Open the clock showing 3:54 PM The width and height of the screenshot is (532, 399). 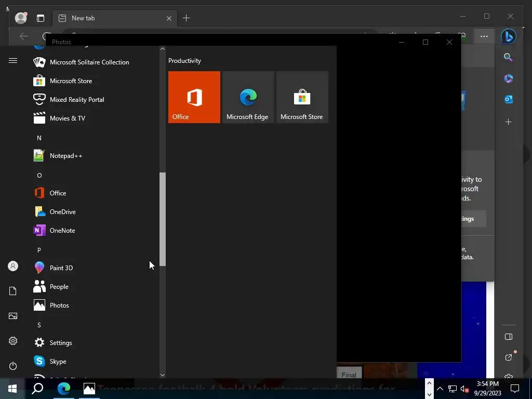[487, 389]
